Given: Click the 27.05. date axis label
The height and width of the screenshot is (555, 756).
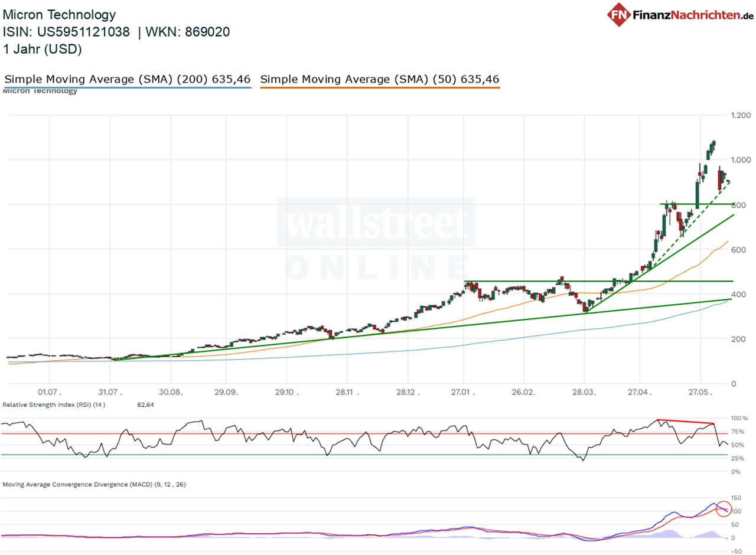Looking at the screenshot, I should [x=700, y=392].
